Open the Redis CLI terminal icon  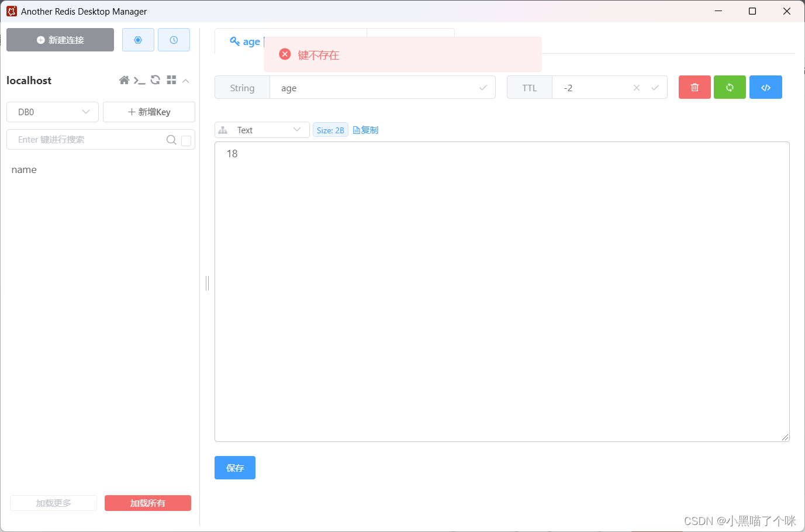(x=140, y=80)
